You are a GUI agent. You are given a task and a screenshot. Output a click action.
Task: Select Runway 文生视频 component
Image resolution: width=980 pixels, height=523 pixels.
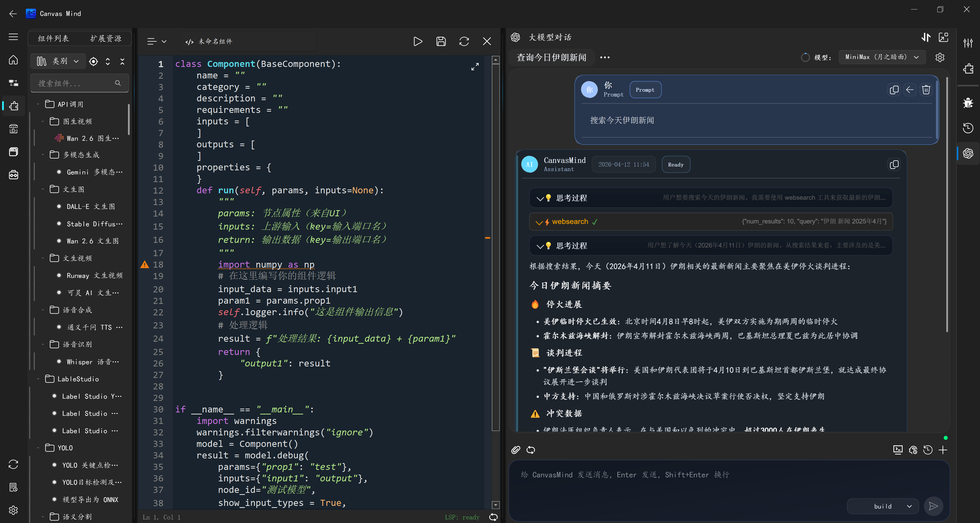89,275
